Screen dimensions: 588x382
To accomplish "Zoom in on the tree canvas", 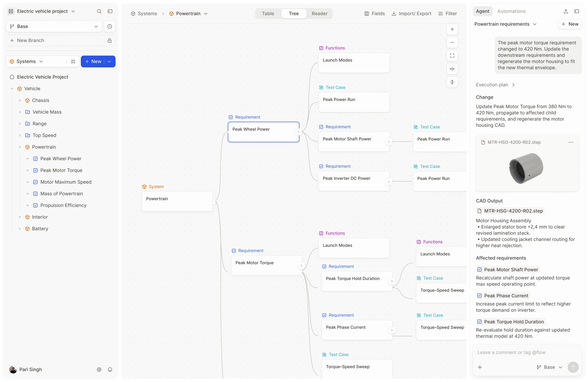I will (452, 29).
